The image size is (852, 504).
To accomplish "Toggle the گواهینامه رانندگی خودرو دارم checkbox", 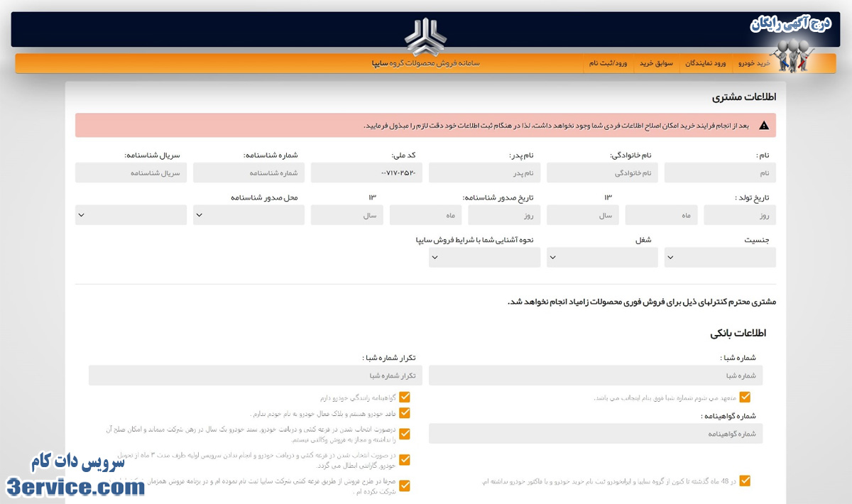I will point(405,398).
